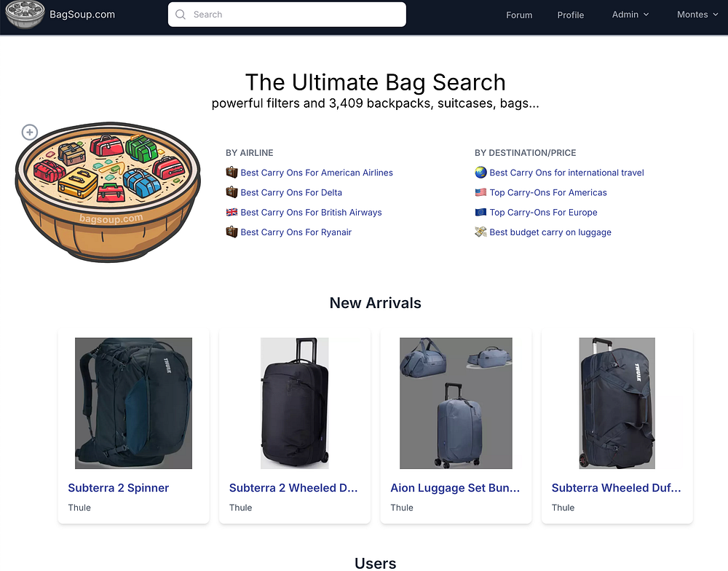This screenshot has width=728, height=571.
Task: Open Best Carry Ons For Ryanair link
Action: click(x=296, y=232)
